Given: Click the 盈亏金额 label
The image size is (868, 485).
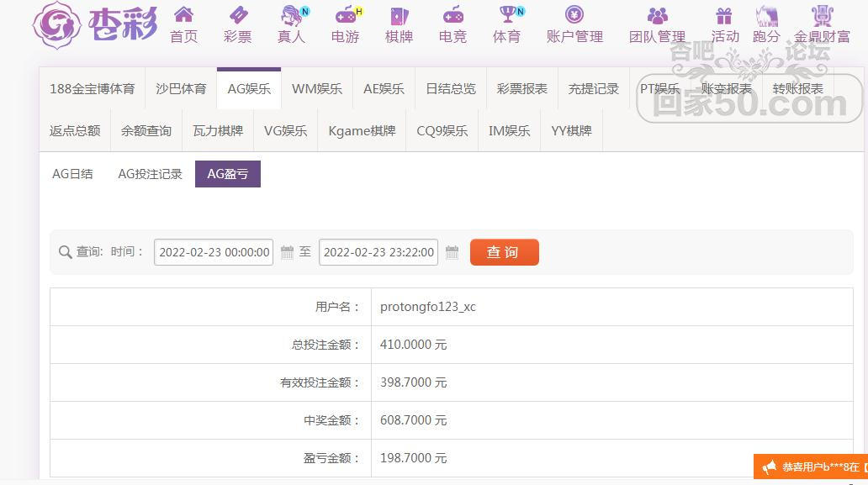Looking at the screenshot, I should [332, 458].
